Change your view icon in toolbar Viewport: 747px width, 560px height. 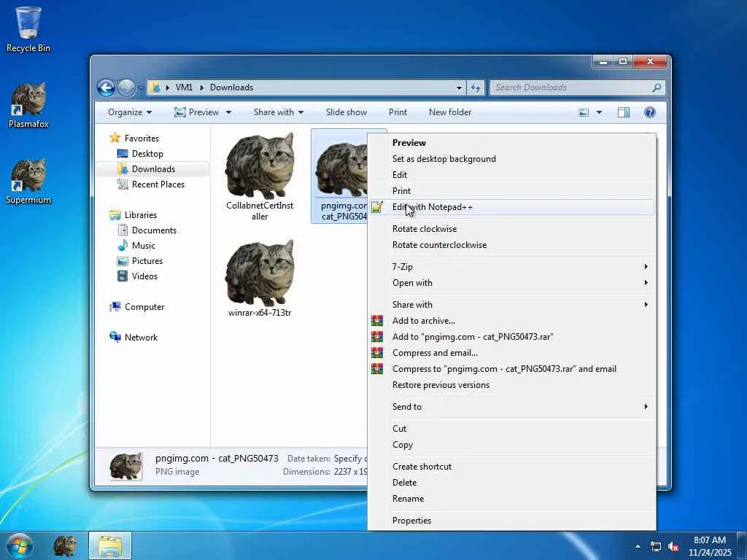click(x=584, y=112)
